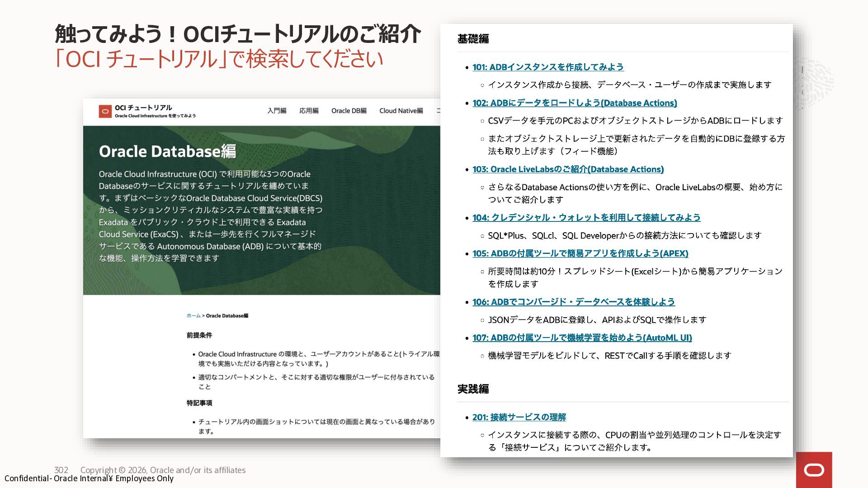Screen dimensions: 868x488
Task: Open the 201: 接続サービスの理解 link
Action: pyautogui.click(x=519, y=418)
